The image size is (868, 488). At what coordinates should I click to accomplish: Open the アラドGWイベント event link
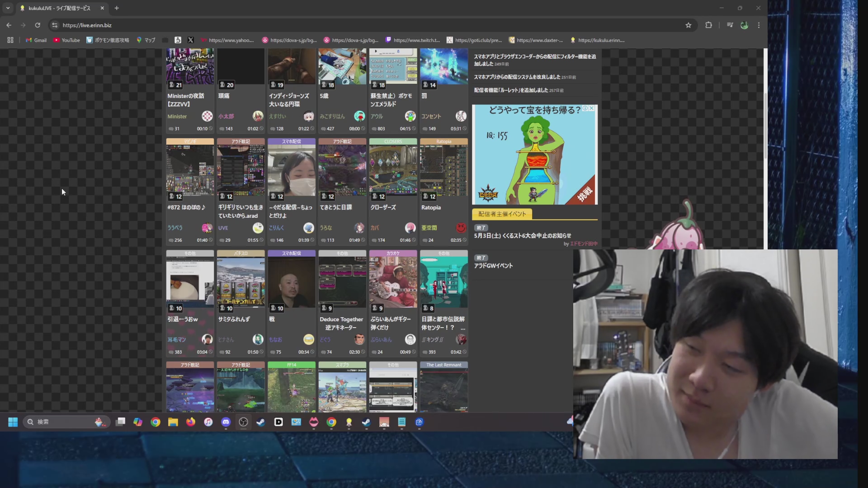tap(493, 266)
